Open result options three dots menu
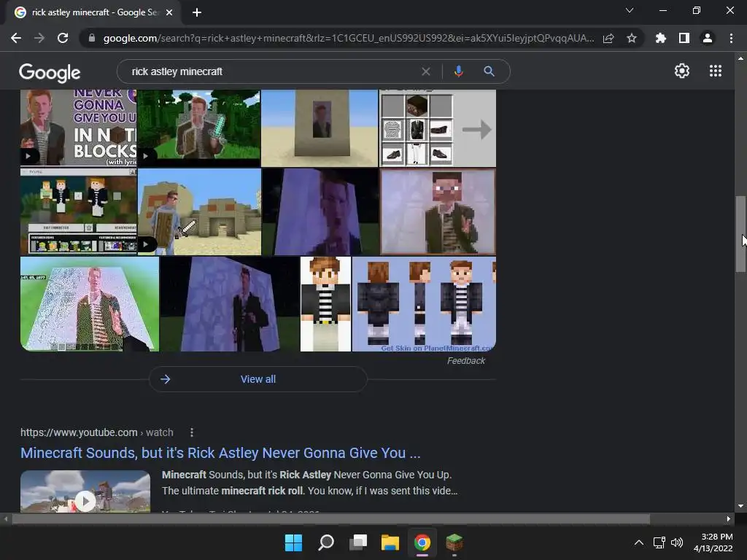This screenshot has height=560, width=747. (192, 432)
